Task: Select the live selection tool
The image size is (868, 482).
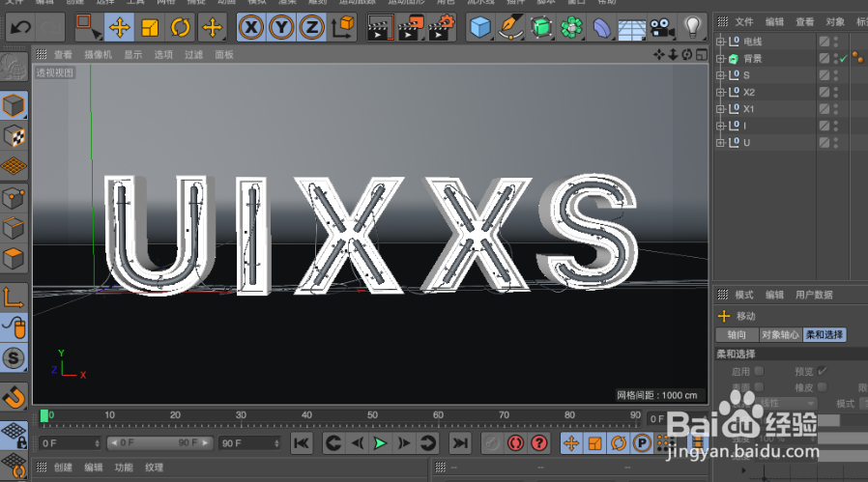Action: [x=88, y=27]
